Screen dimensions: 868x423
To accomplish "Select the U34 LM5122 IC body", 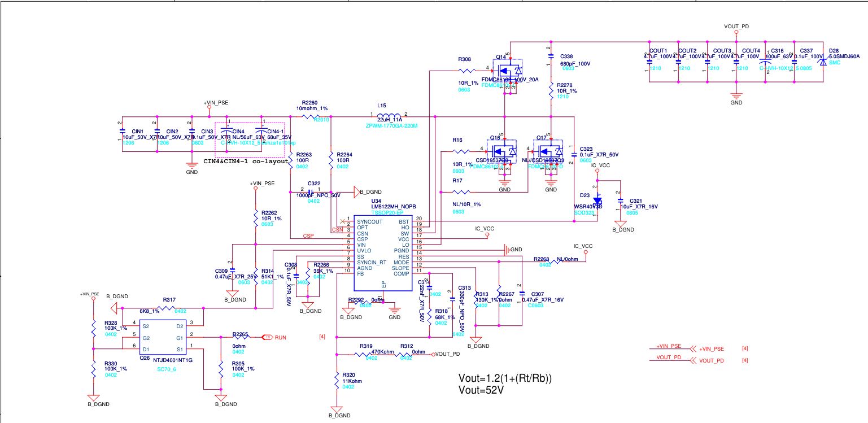I will [384, 253].
